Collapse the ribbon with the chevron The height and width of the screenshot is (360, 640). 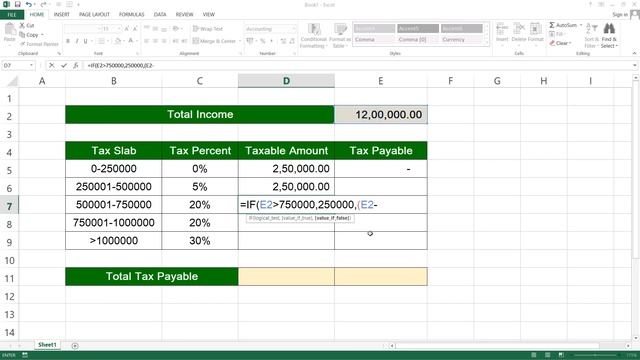pyautogui.click(x=634, y=53)
